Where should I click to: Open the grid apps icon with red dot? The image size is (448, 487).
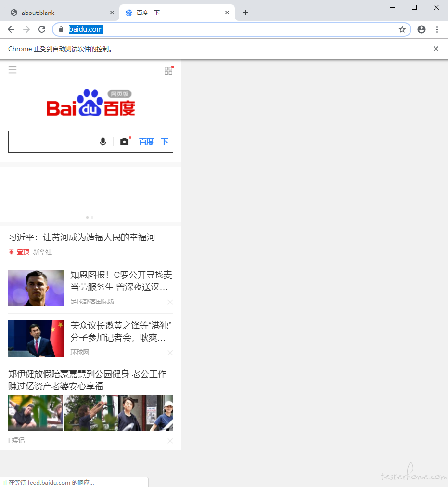point(169,70)
